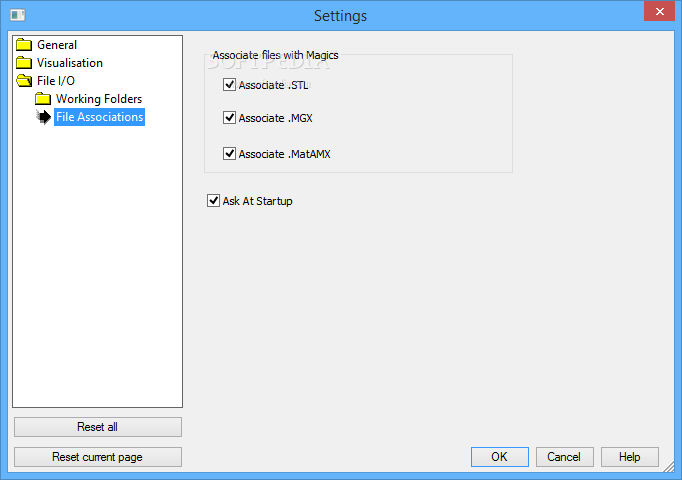
Task: Click the Reset current page button
Action: pyautogui.click(x=98, y=457)
